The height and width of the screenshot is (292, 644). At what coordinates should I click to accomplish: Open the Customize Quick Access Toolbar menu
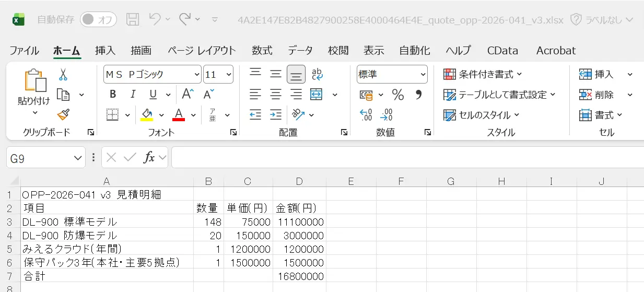click(x=215, y=20)
